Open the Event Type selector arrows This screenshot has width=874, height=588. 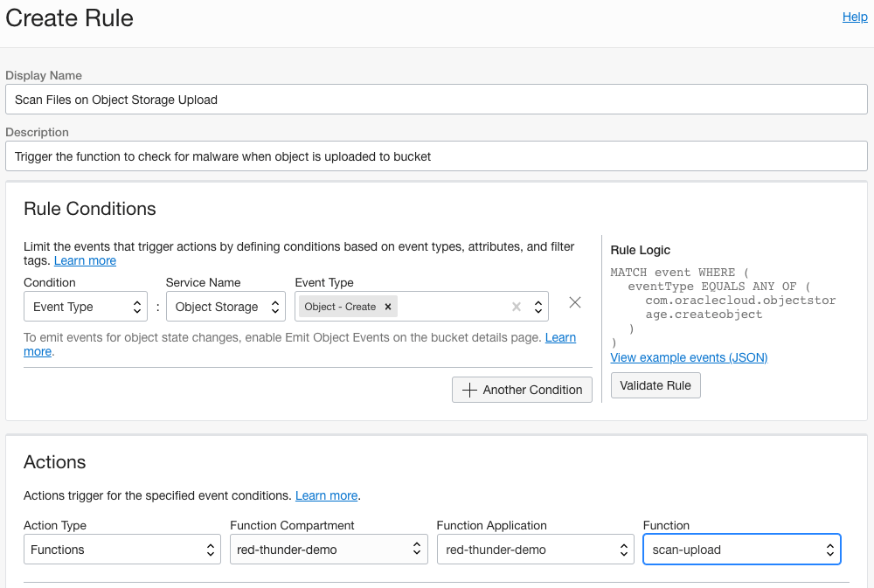[x=538, y=307]
